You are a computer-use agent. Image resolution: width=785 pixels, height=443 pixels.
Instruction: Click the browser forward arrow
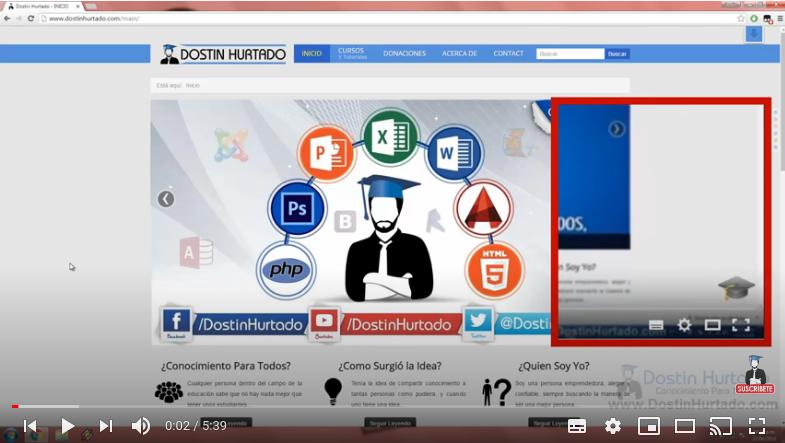point(19,19)
